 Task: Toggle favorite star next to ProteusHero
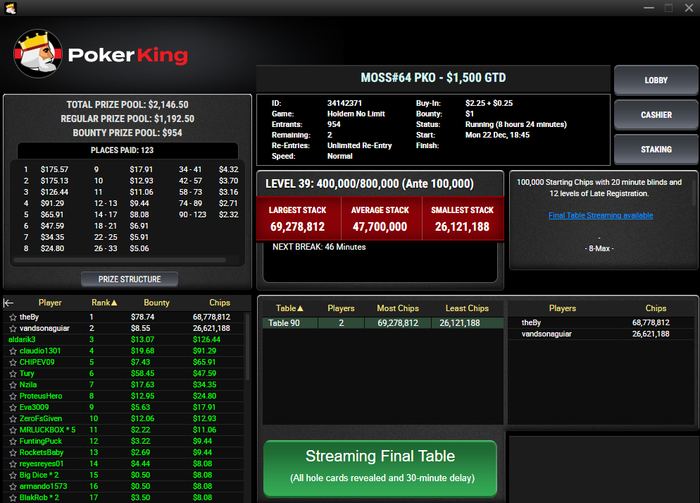tap(13, 396)
